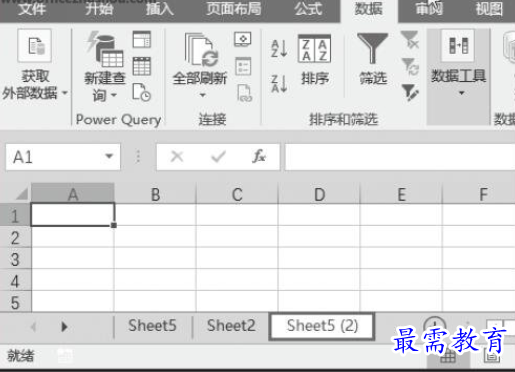
Task: Expand the 新建查询 dropdown arrow
Action: click(x=114, y=95)
